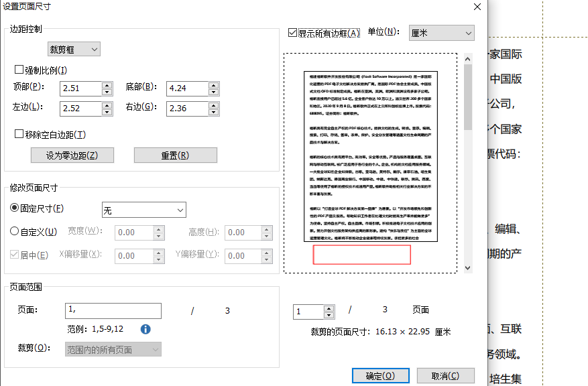The height and width of the screenshot is (386, 588).
Task: Click the 页面 range input field
Action: pyautogui.click(x=113, y=310)
